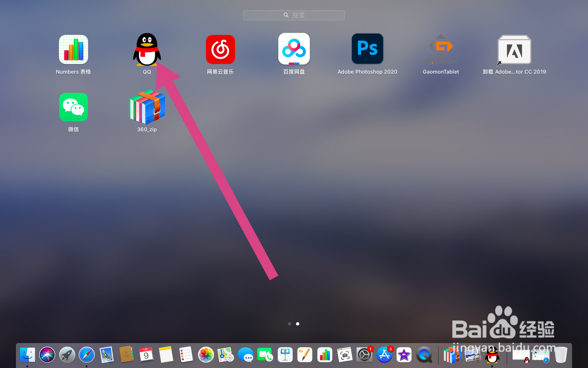
Task: Open FaceTime in the Dock
Action: [x=265, y=355]
